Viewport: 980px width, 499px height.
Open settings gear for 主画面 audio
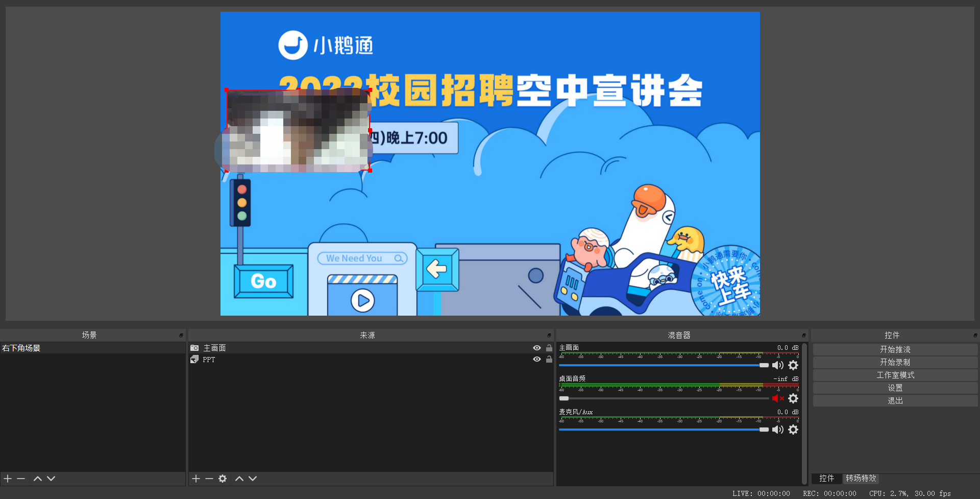pyautogui.click(x=793, y=365)
